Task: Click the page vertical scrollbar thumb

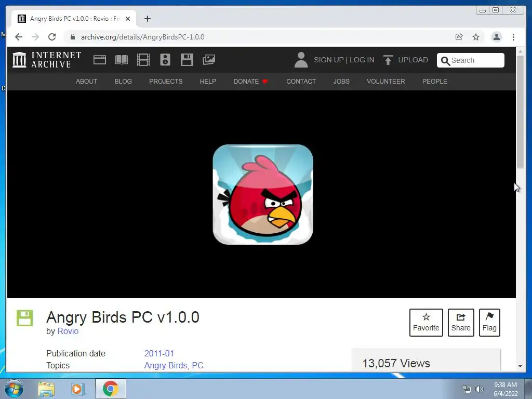Action: (520, 112)
